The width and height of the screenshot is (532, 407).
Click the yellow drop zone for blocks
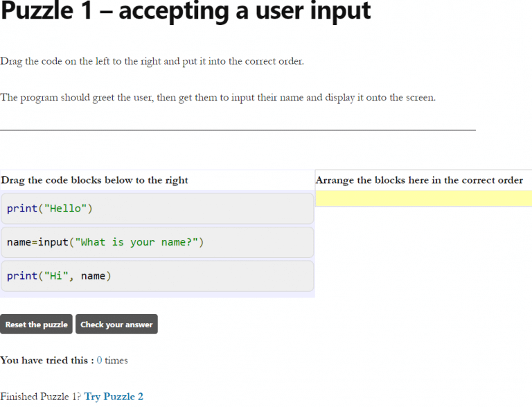click(x=423, y=199)
